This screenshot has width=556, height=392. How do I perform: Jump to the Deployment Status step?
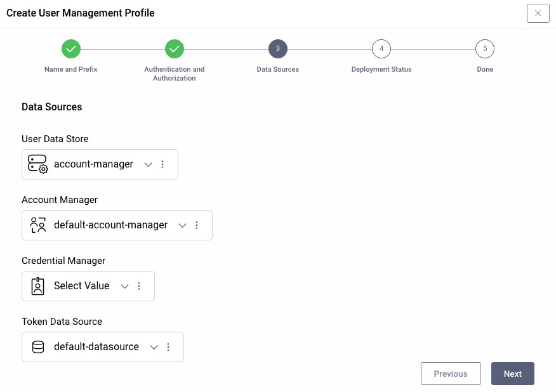click(381, 48)
